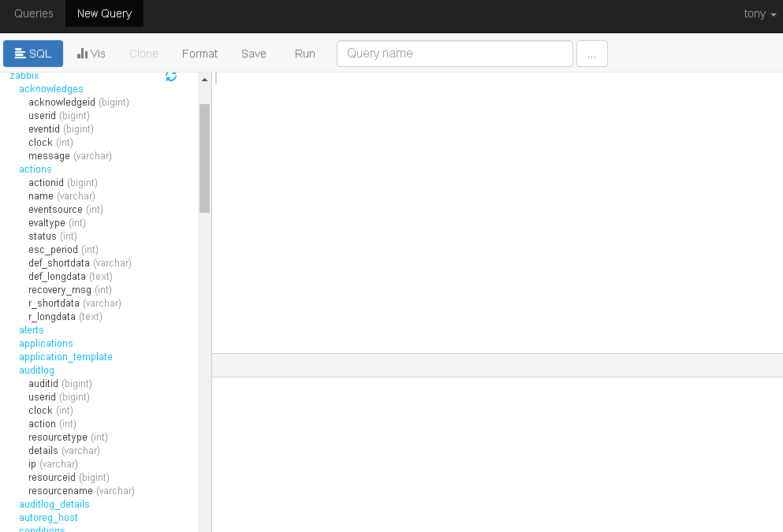Run the query

pos(305,54)
